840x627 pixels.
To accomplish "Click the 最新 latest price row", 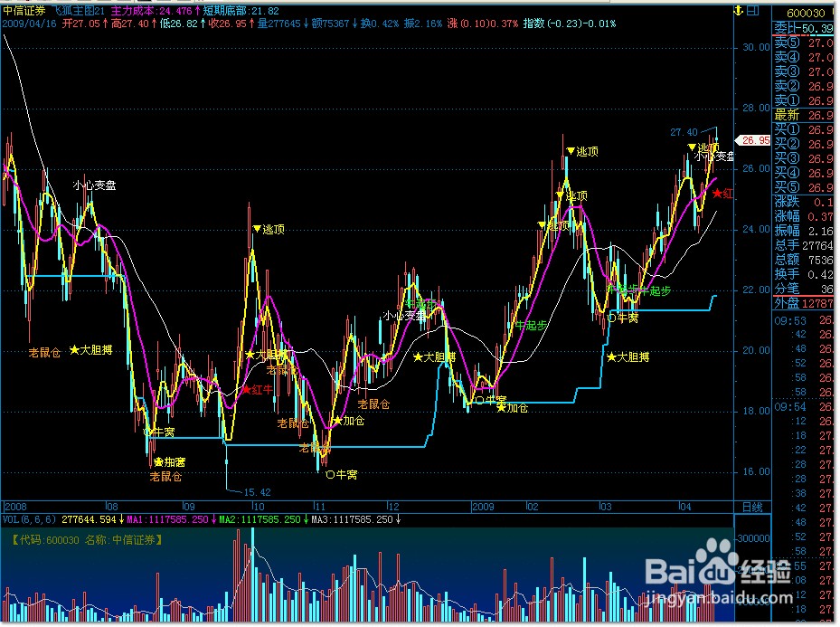I will click(x=804, y=115).
